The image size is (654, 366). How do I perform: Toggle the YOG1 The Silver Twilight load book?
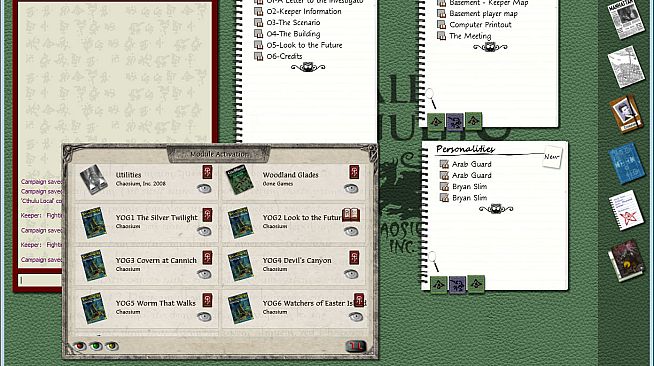tap(207, 215)
